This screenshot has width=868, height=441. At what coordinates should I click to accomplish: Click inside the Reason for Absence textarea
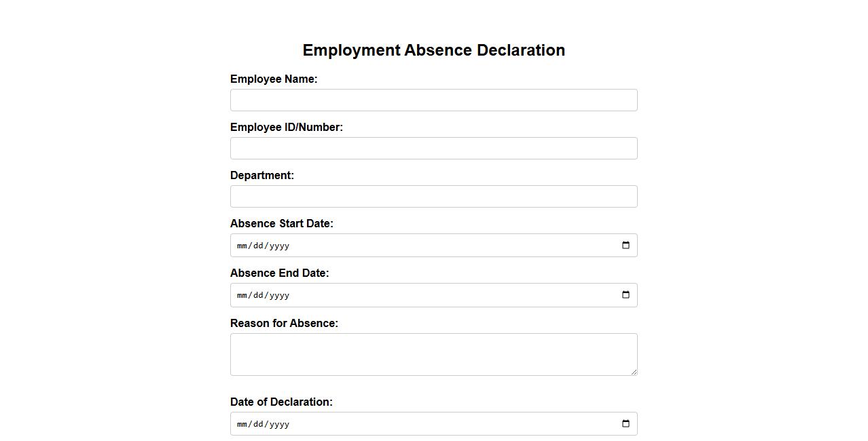433,354
